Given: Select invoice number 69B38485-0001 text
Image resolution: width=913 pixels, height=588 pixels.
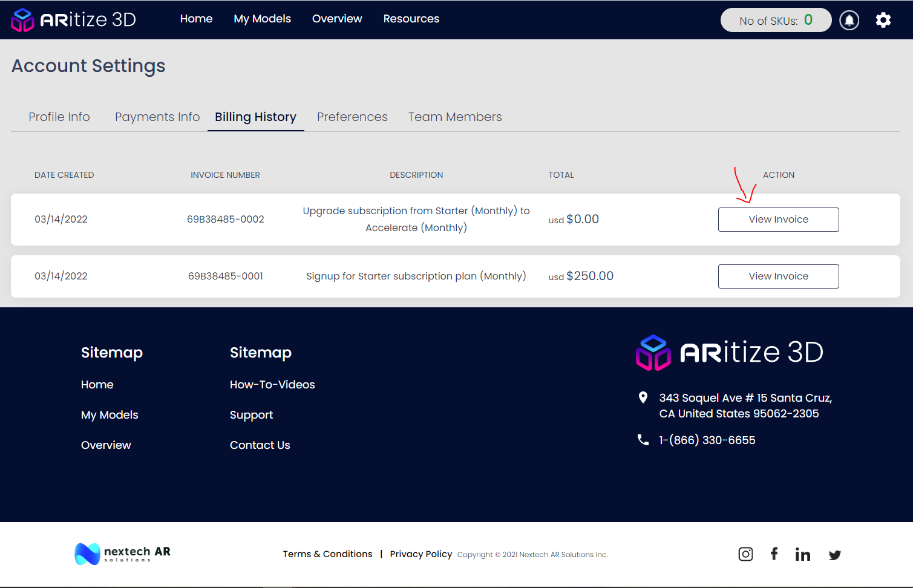Looking at the screenshot, I should (226, 276).
